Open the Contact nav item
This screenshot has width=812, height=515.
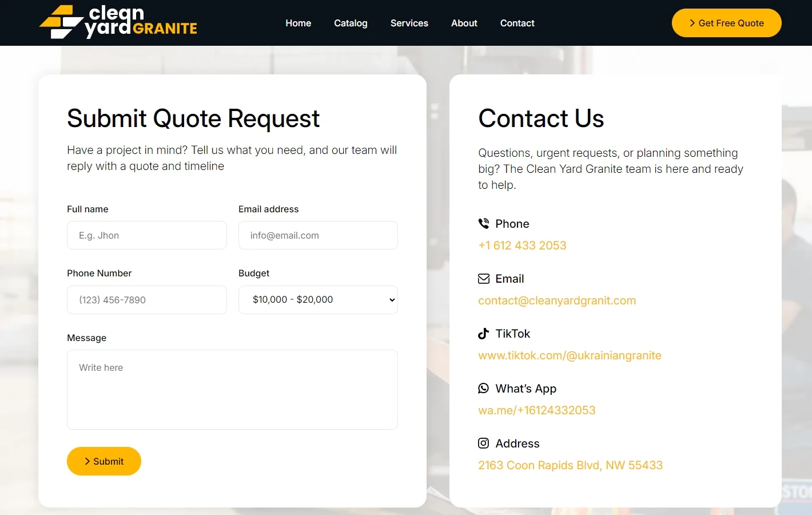point(518,23)
